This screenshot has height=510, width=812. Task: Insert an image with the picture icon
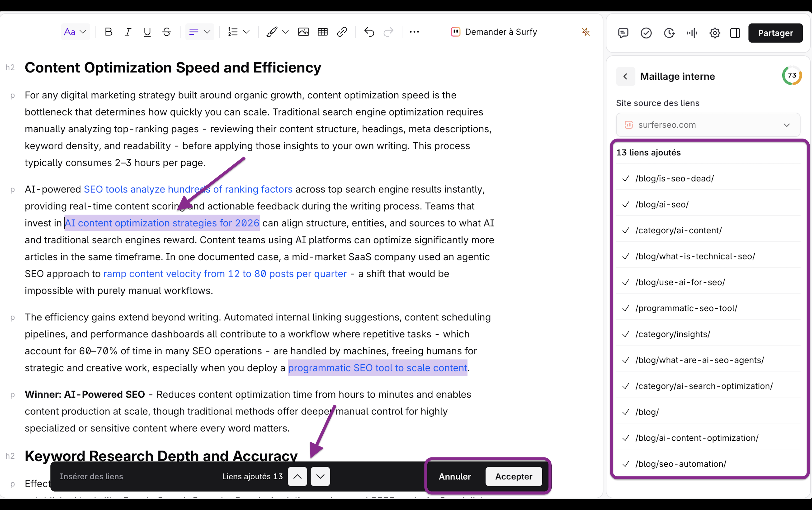303,32
